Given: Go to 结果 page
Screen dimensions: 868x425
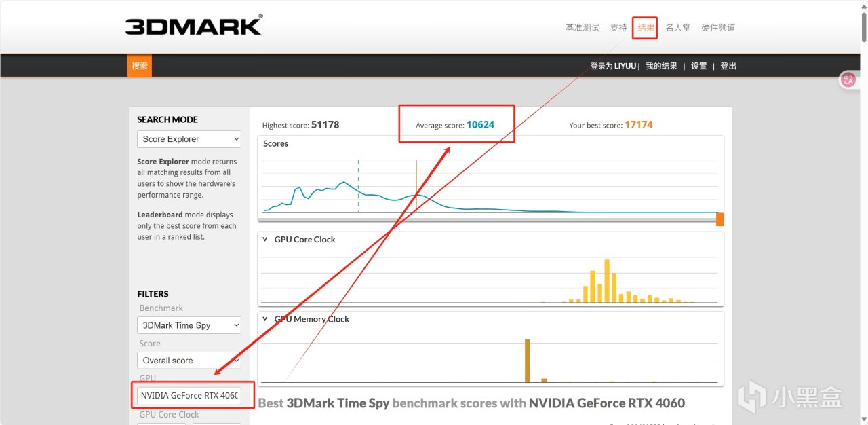Looking at the screenshot, I should (x=646, y=28).
